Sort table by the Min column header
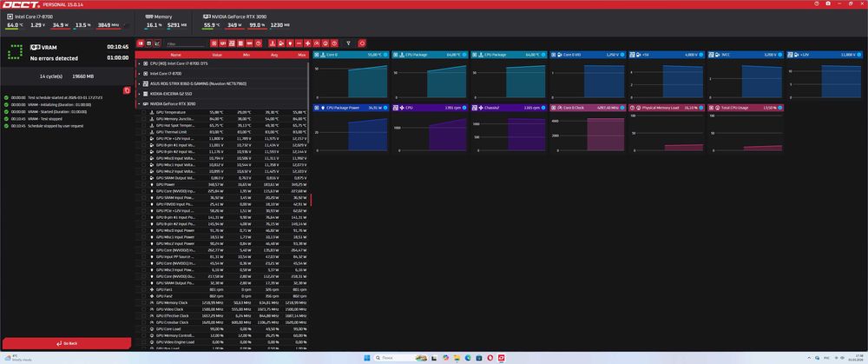This screenshot has width=868, height=364. click(x=247, y=55)
